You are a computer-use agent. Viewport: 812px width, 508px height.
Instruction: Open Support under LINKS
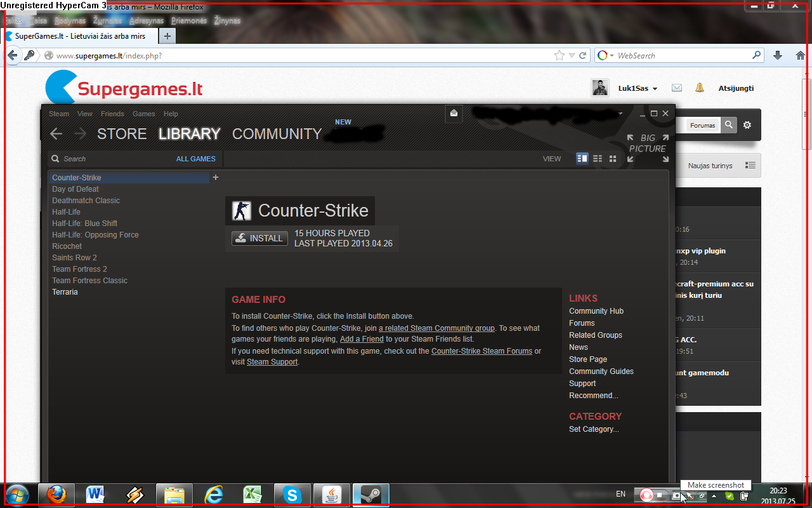pyautogui.click(x=582, y=384)
